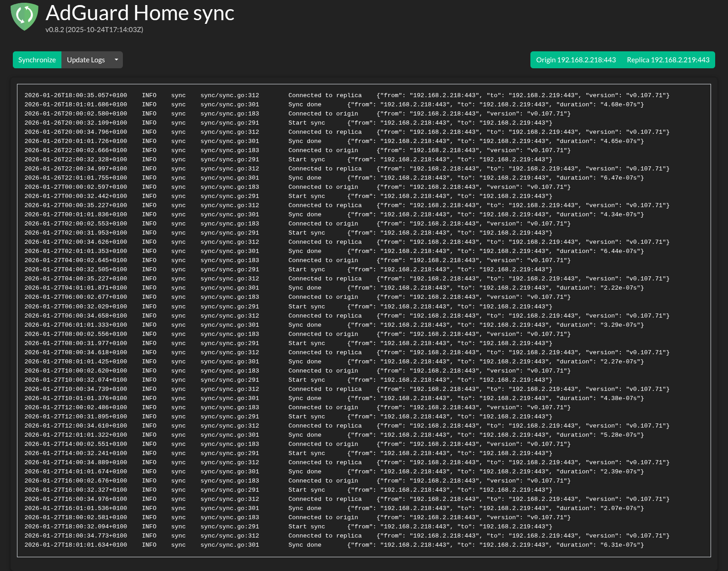
Task: Click duration value "4.65e-07s" in log
Action: click(620, 141)
